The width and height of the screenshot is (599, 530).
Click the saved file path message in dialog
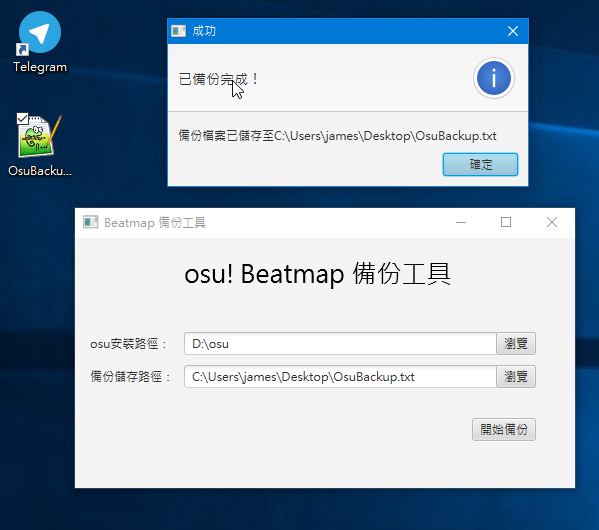(337, 136)
